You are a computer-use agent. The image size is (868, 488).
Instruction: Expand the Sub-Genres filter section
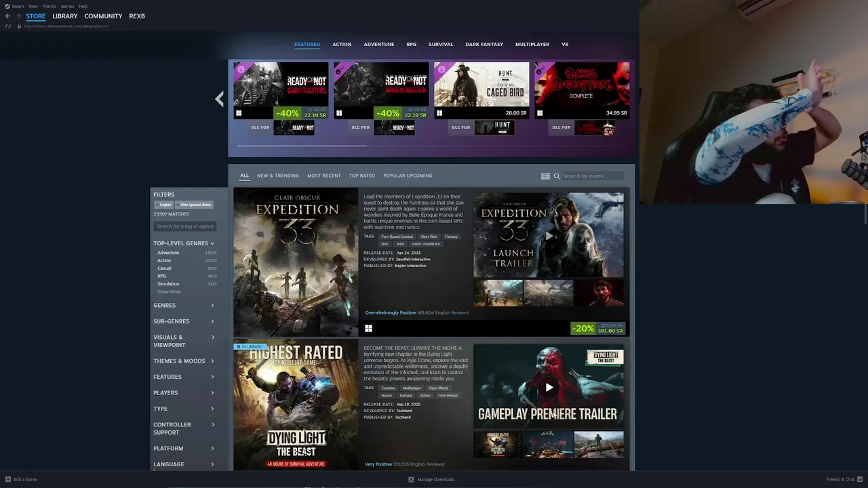coord(184,321)
